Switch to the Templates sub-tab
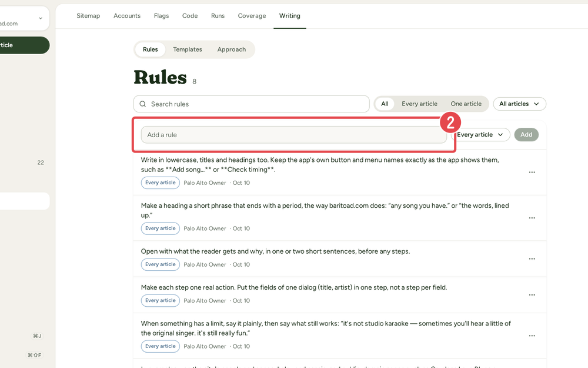Image resolution: width=588 pixels, height=368 pixels. pyautogui.click(x=187, y=49)
